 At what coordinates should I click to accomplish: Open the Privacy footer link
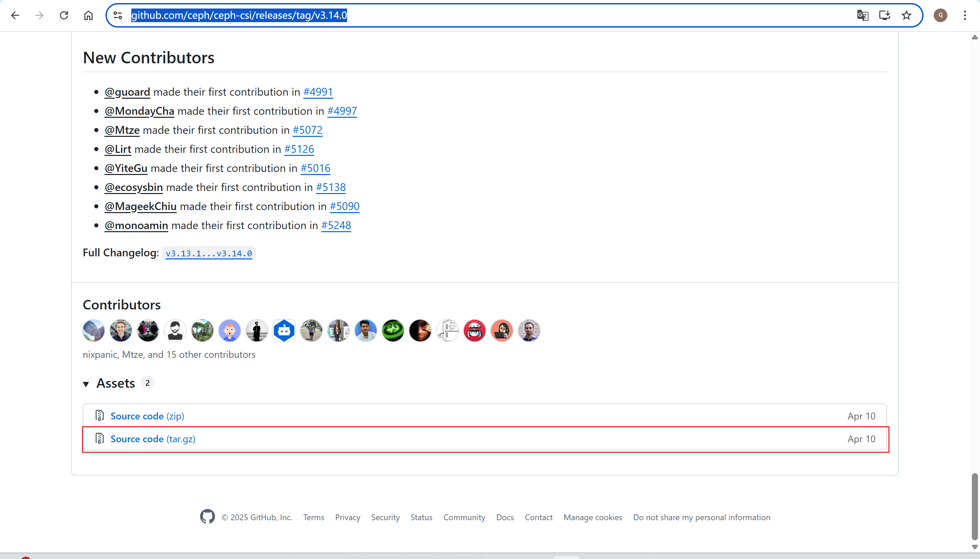[x=348, y=517]
